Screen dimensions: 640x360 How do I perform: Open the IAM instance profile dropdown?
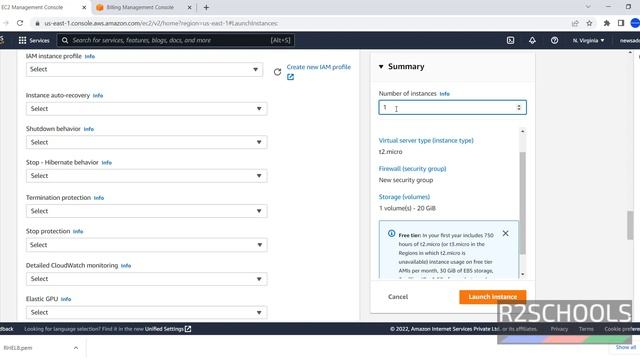tap(144, 69)
